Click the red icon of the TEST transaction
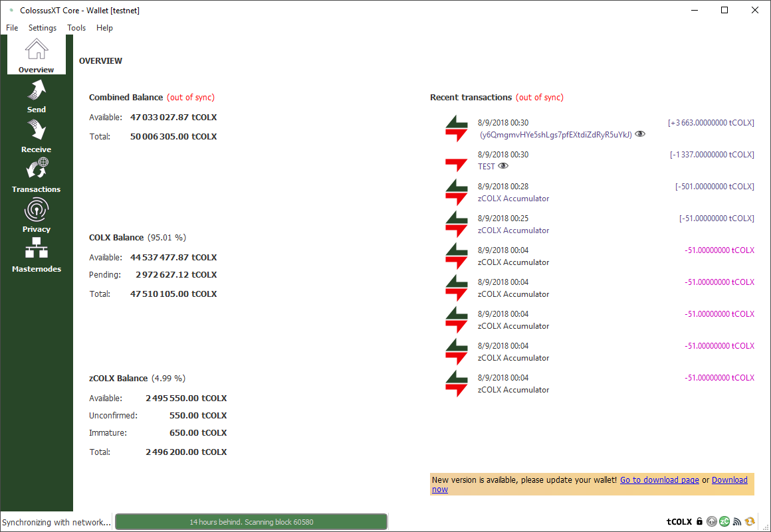771x532 pixels. [457, 165]
